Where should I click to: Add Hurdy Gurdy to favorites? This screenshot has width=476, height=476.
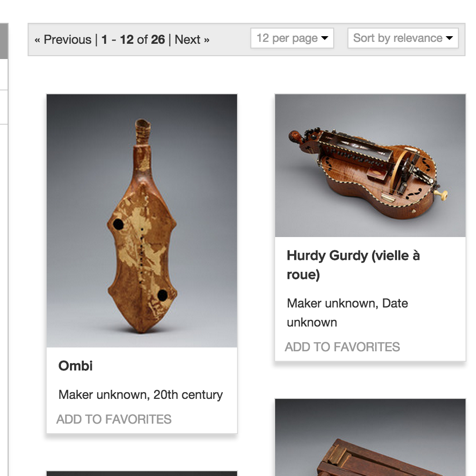[x=342, y=347]
